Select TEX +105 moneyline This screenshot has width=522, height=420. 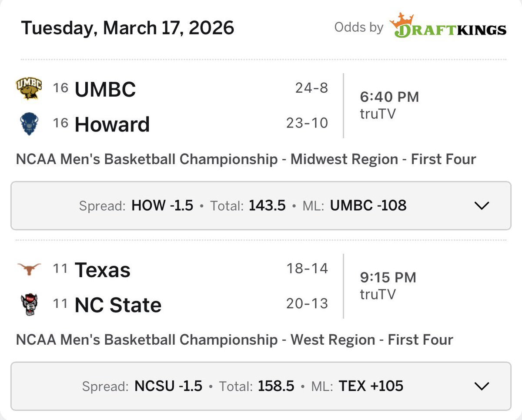(371, 386)
